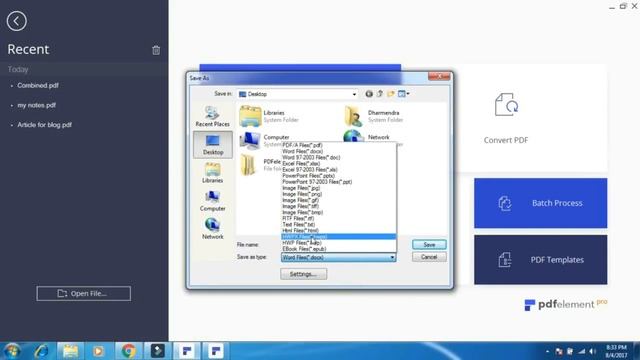Open the PDF Templates tile

pos(540,260)
